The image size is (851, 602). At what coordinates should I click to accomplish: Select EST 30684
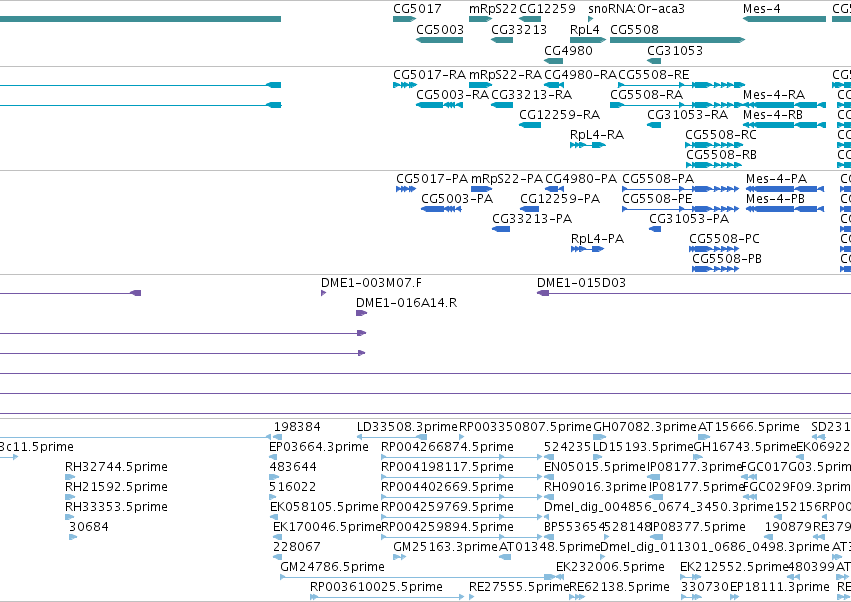tap(88, 527)
